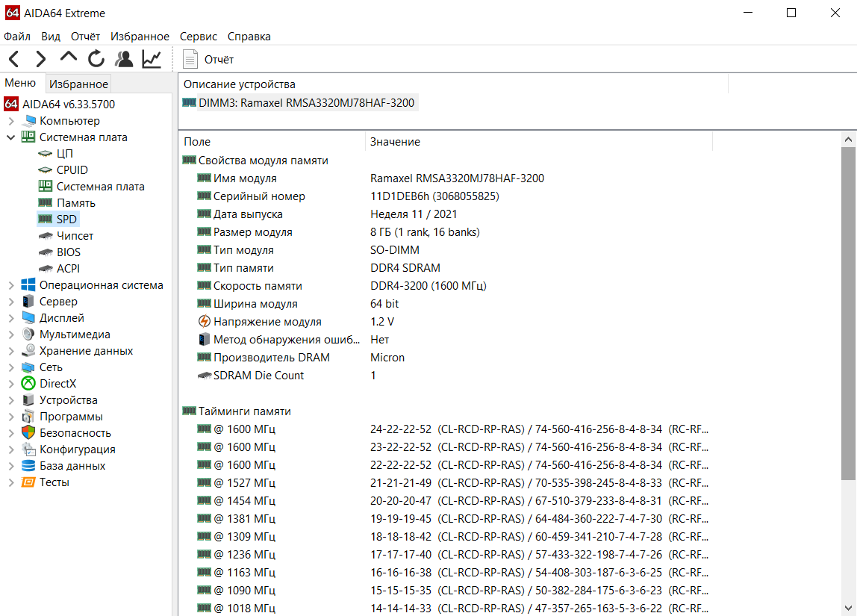
Task: Open the Сервис menu
Action: point(199,36)
